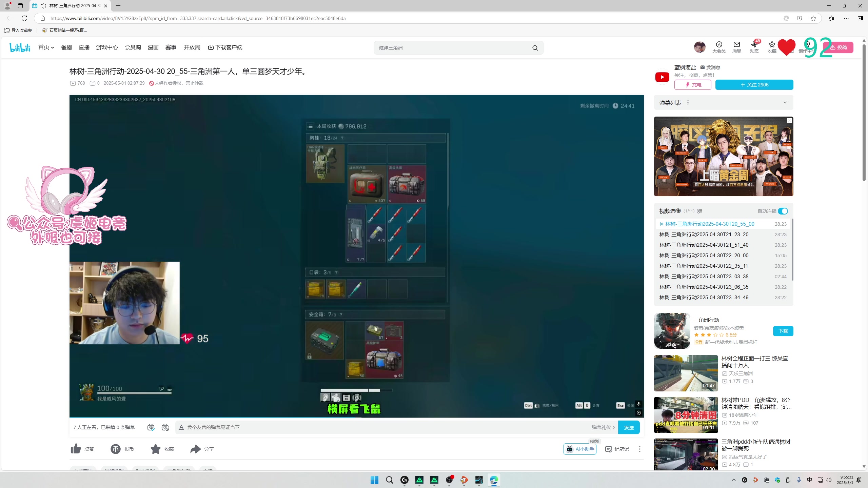The width and height of the screenshot is (868, 488).
Task: Open Windows Start menu
Action: tap(374, 480)
